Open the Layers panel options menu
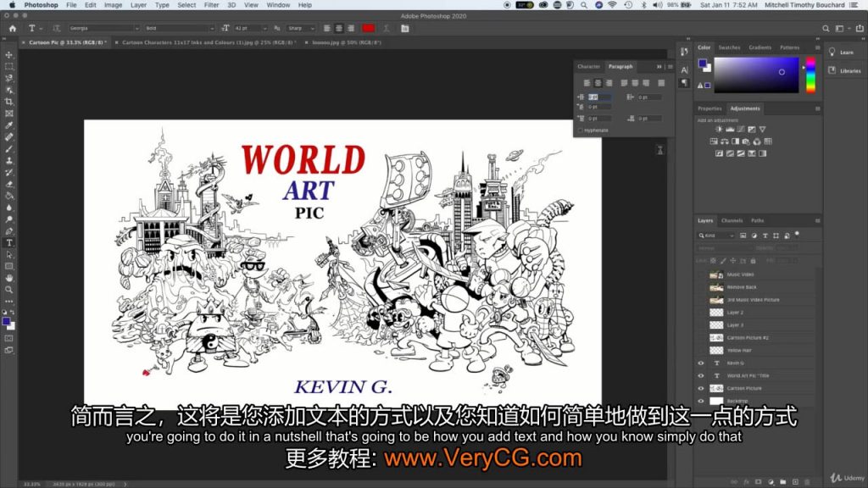 [x=818, y=221]
